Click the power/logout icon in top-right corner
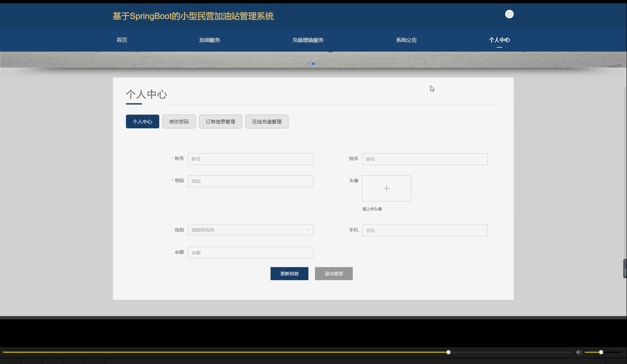The width and height of the screenshot is (627, 364). (509, 14)
